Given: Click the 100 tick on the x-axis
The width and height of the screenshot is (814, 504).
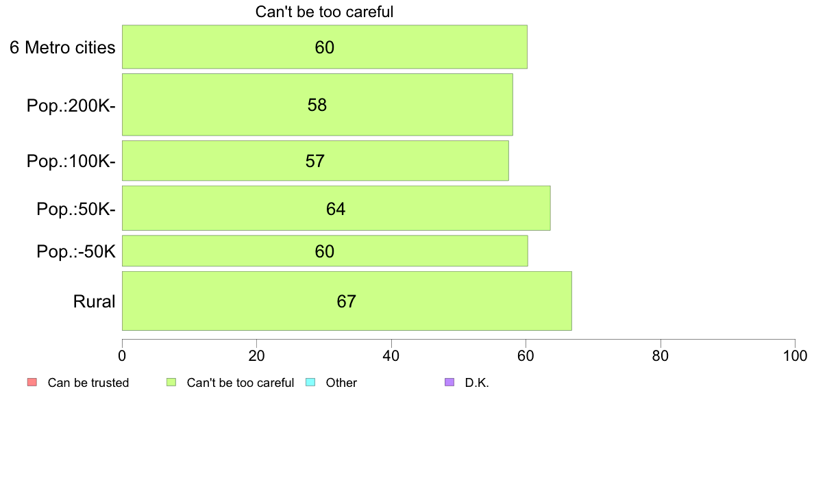Looking at the screenshot, I should click(x=794, y=356).
